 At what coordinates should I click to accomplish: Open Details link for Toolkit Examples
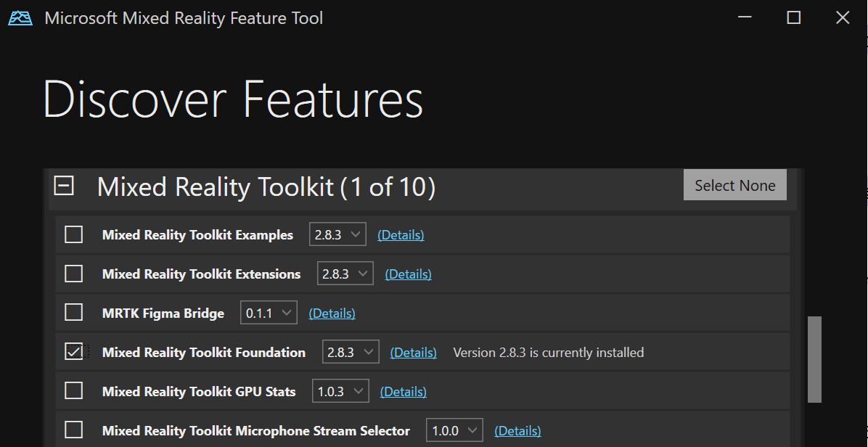pos(401,235)
